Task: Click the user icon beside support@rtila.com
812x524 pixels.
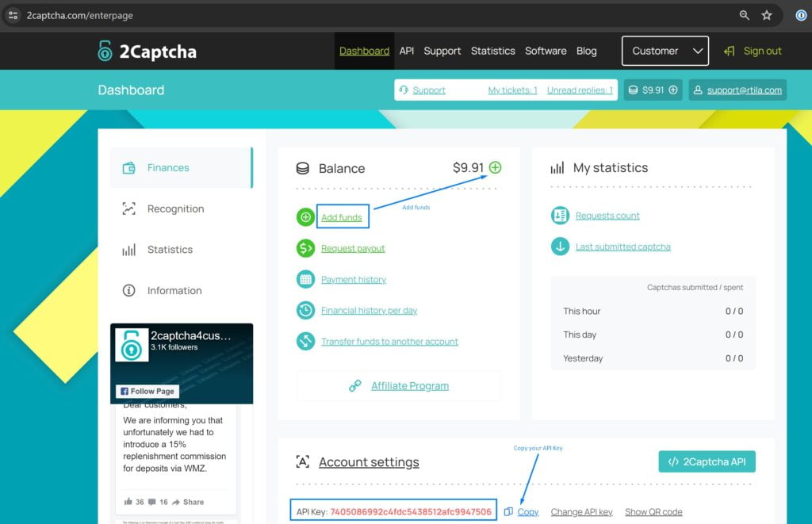Action: coord(698,90)
